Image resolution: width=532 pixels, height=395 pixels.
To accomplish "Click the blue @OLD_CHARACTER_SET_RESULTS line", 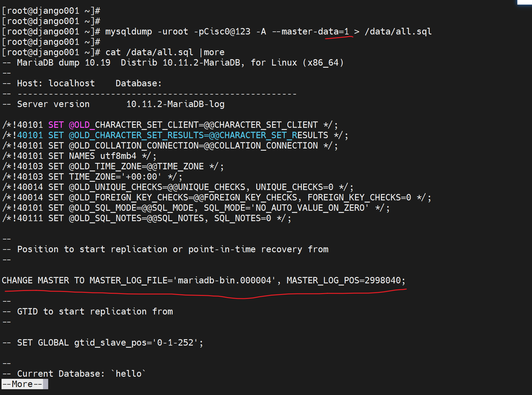I will [198, 135].
